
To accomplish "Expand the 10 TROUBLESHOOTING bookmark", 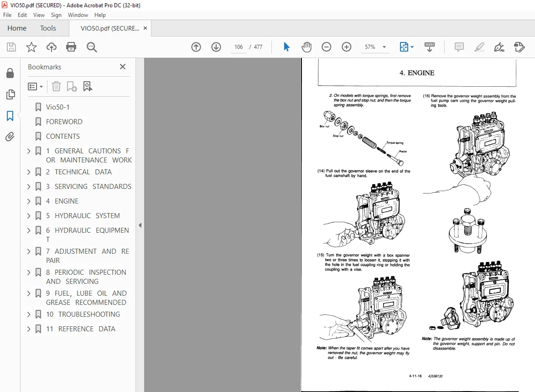I will (29, 314).
